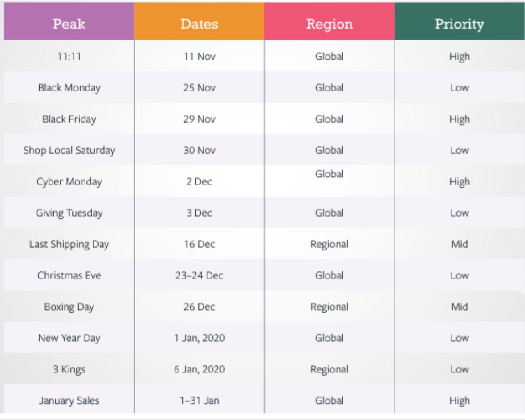Image resolution: width=525 pixels, height=420 pixels.
Task: Click the Black Friday peak name
Action: pos(69,119)
